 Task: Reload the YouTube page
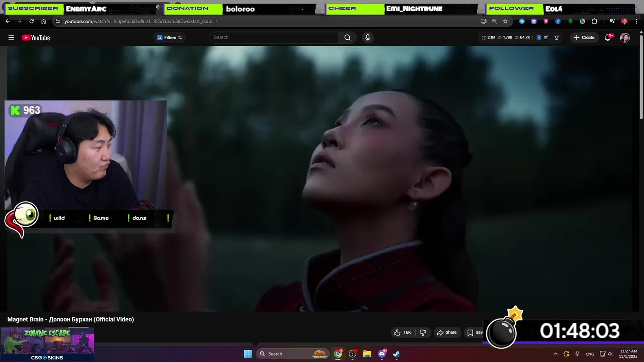click(31, 21)
